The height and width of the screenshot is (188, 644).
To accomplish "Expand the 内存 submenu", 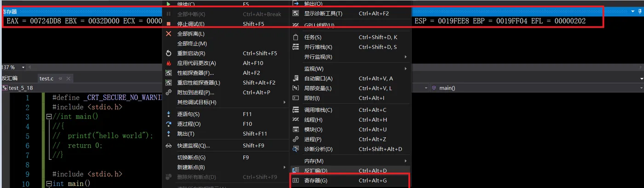I will pyautogui.click(x=406, y=161).
